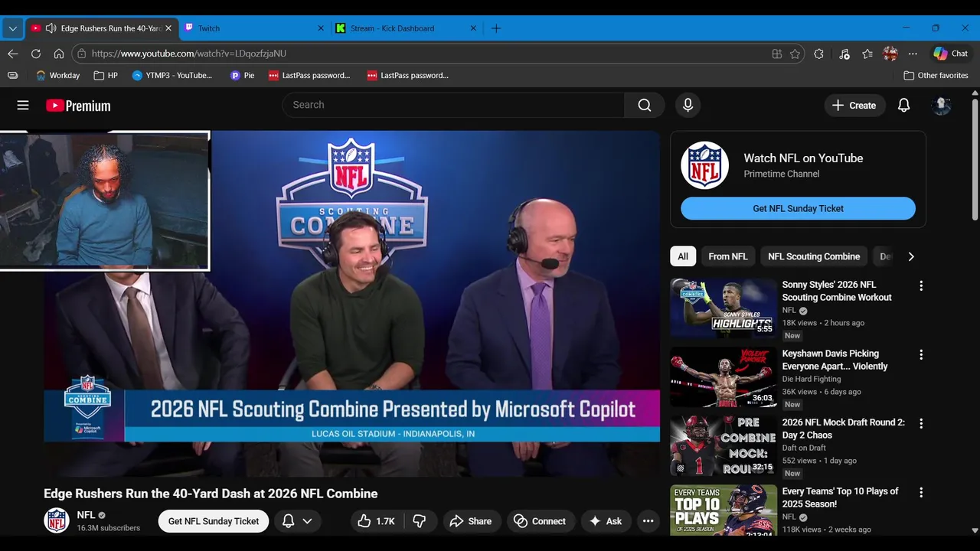Refresh the current page
This screenshot has width=980, height=551.
(36, 54)
